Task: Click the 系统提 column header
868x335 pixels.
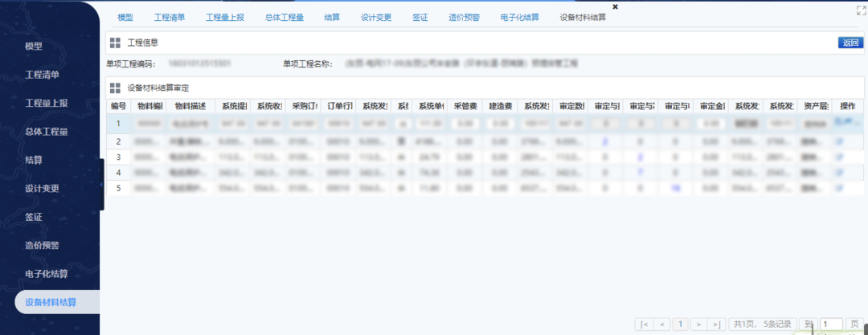Action: pos(233,106)
